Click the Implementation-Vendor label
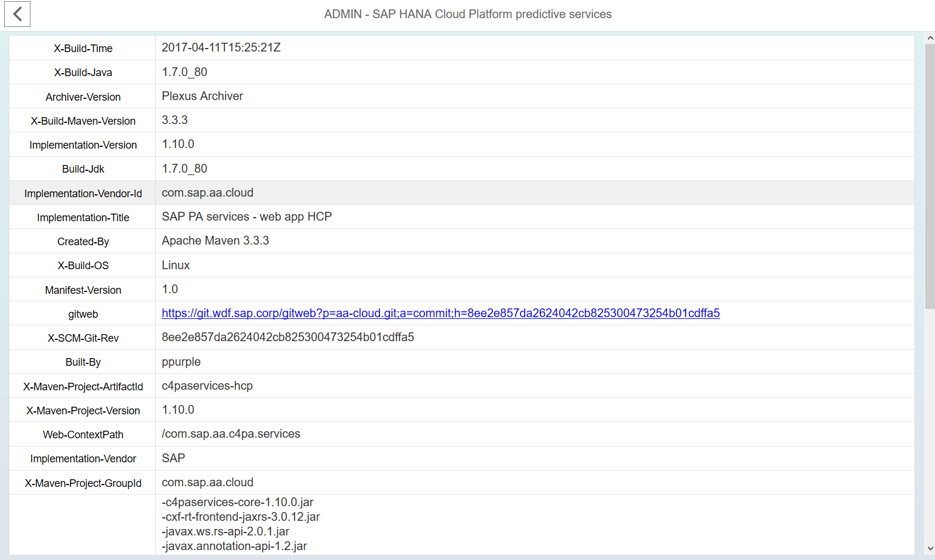The image size is (935, 560). (83, 459)
